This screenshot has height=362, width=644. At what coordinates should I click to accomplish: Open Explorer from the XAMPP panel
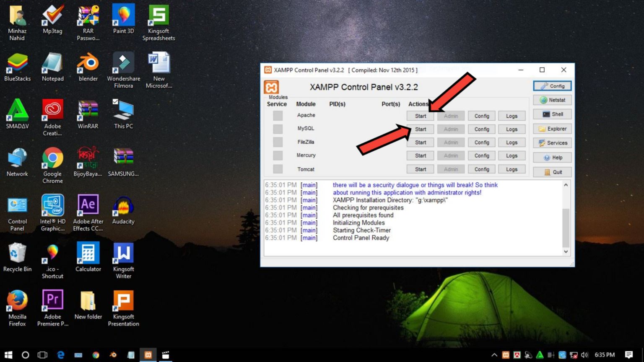coord(552,129)
